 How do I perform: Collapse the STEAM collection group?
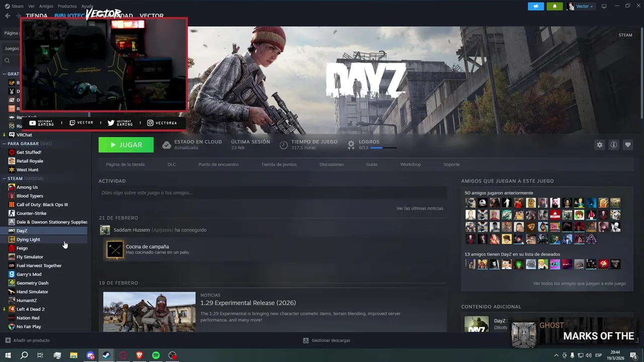pos(5,178)
